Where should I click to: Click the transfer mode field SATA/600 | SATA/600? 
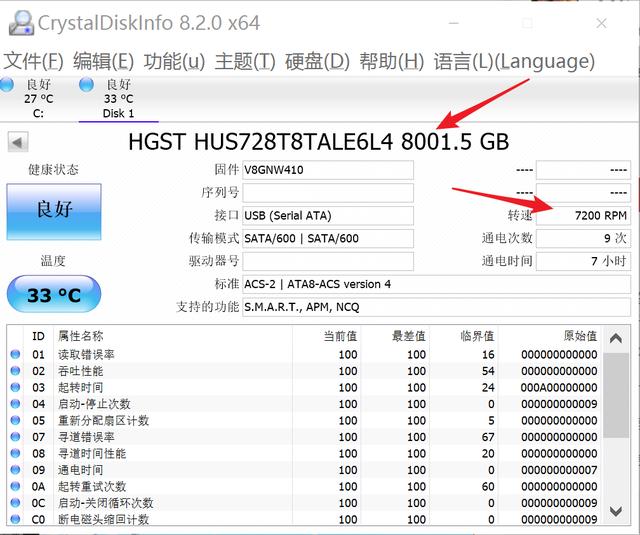click(328, 238)
